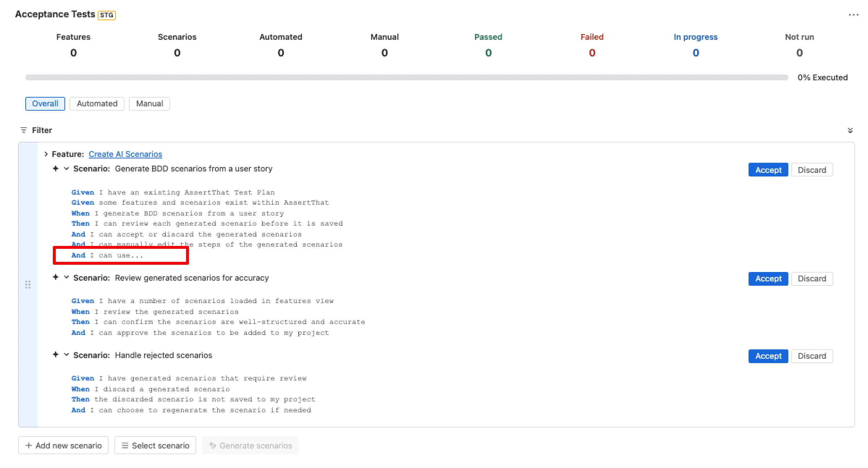Open the three-dot more options menu
868x468 pixels.
click(x=853, y=15)
